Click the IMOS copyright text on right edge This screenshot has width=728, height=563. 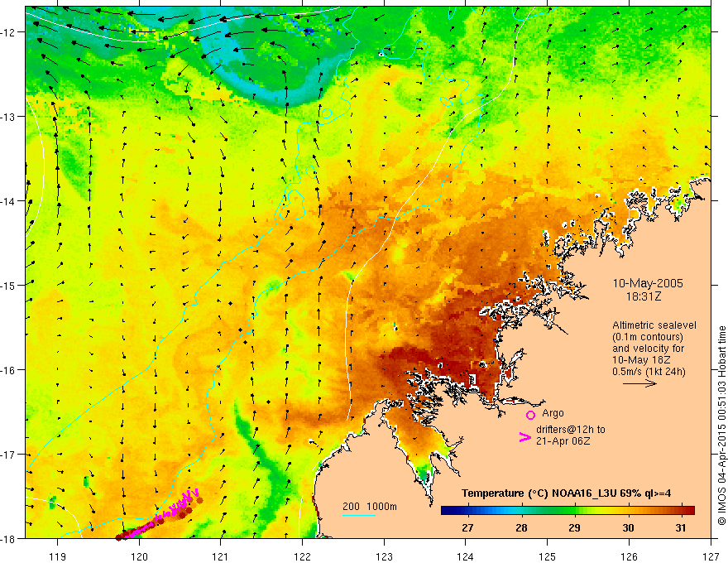point(721,426)
